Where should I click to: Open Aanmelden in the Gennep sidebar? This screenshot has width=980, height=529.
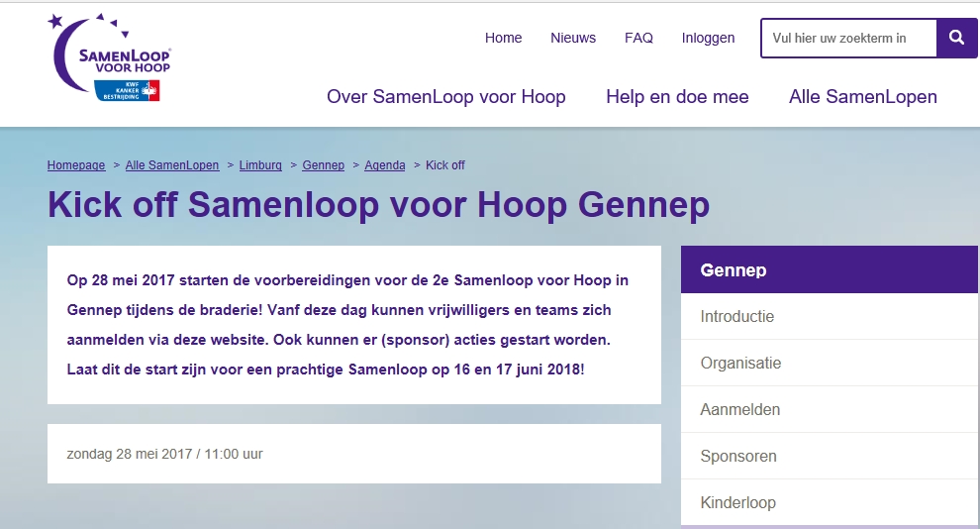pyautogui.click(x=829, y=409)
